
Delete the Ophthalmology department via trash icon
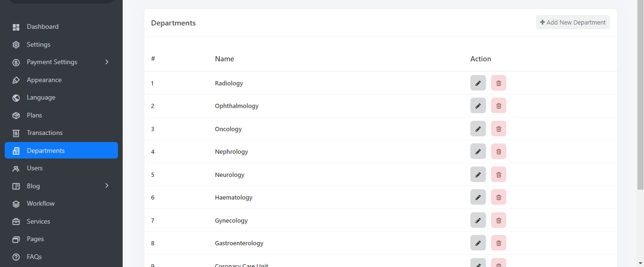(499, 106)
